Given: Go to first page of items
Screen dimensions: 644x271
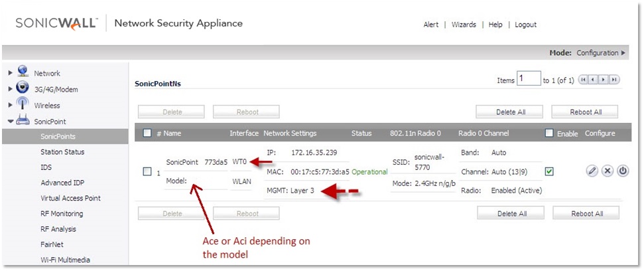Looking at the screenshot, I should tap(583, 80).
